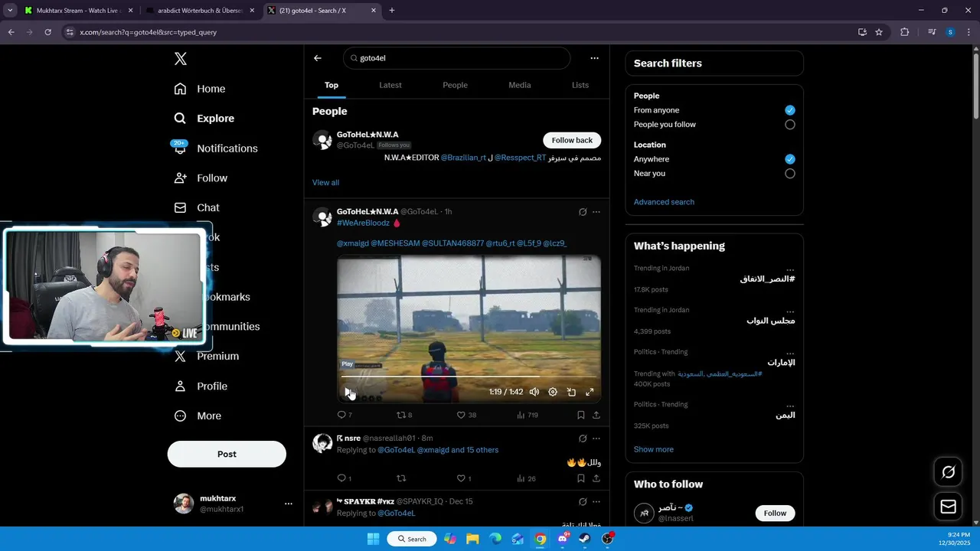Open the More sidebar menu
Image resolution: width=980 pixels, height=551 pixels.
198,416
